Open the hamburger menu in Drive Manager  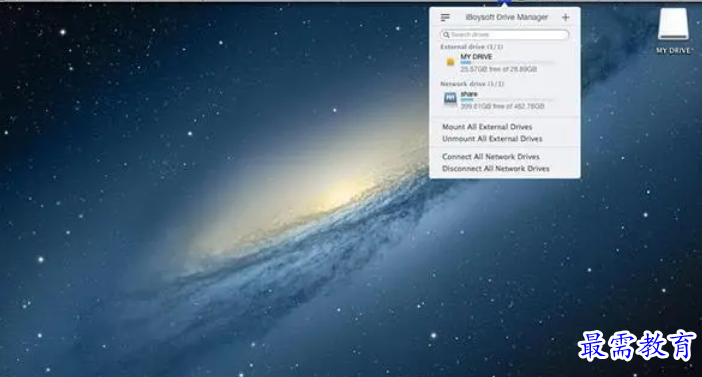click(x=445, y=17)
